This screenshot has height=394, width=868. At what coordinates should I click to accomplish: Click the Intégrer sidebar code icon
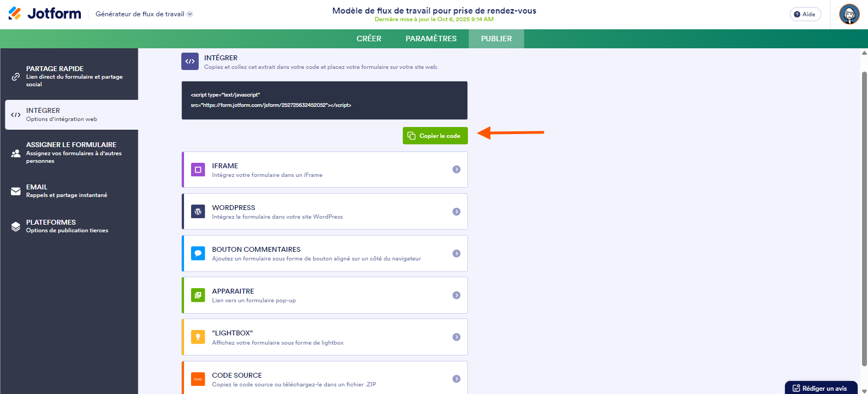click(x=16, y=115)
